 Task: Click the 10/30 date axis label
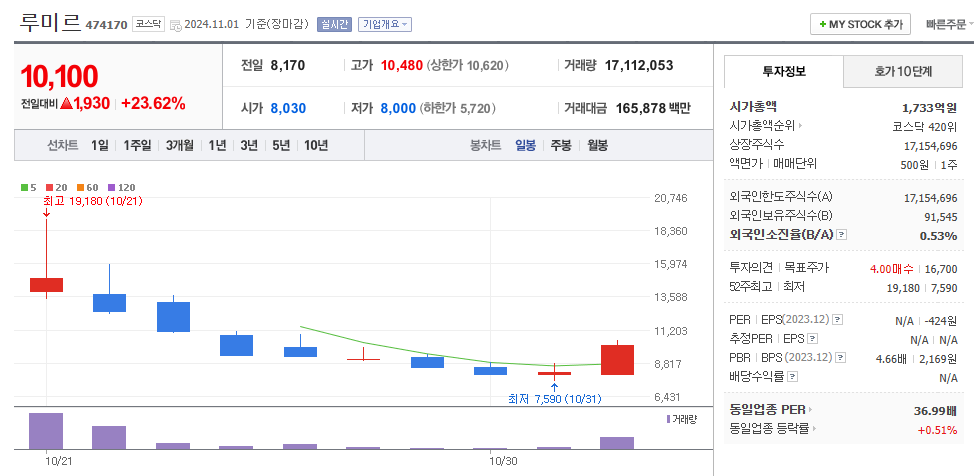(503, 462)
